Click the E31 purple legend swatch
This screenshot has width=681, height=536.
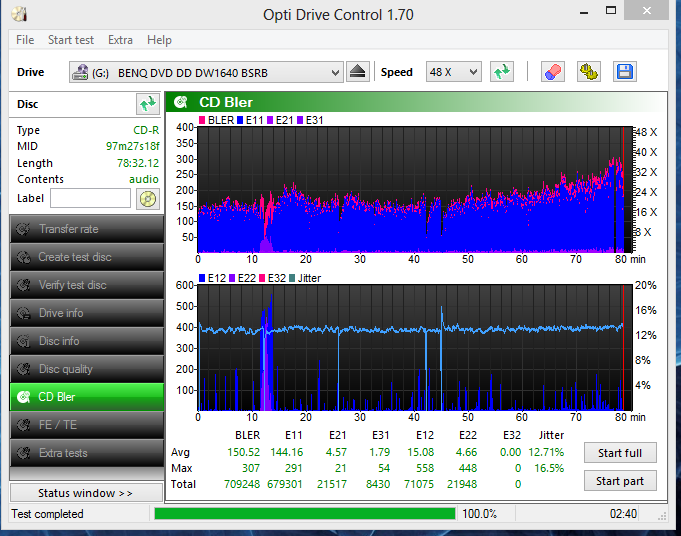pyautogui.click(x=300, y=120)
